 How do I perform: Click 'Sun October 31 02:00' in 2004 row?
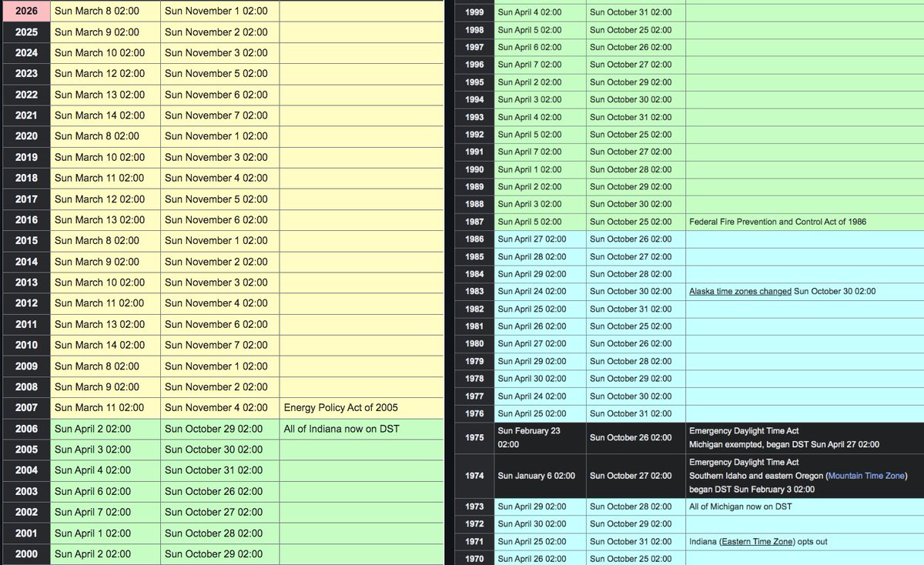[213, 470]
